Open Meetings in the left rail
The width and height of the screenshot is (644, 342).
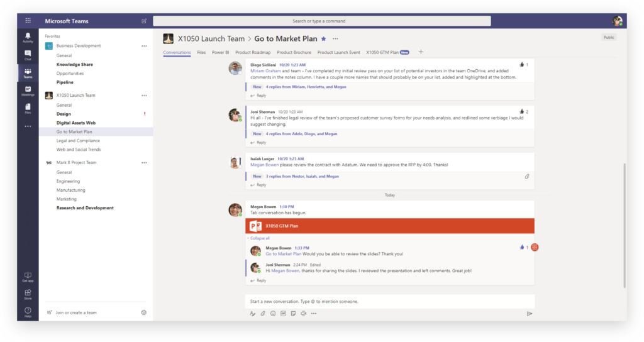click(x=28, y=91)
